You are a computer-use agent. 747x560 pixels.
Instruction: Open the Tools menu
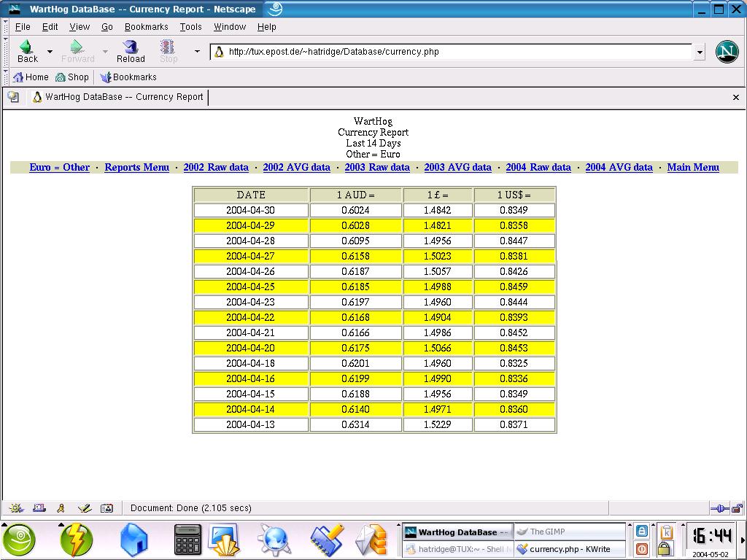pyautogui.click(x=190, y=27)
